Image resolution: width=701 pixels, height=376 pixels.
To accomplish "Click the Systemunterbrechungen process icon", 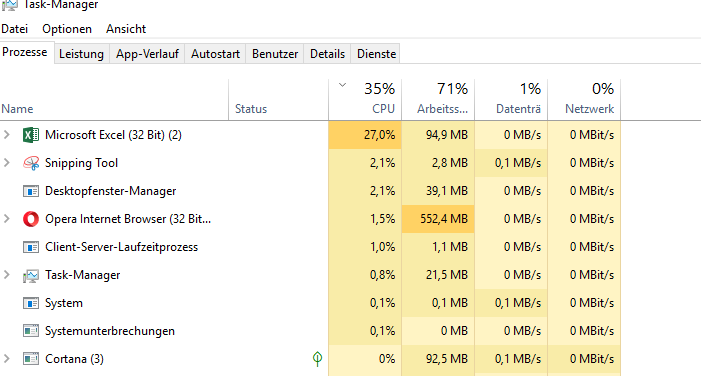I will coord(31,331).
